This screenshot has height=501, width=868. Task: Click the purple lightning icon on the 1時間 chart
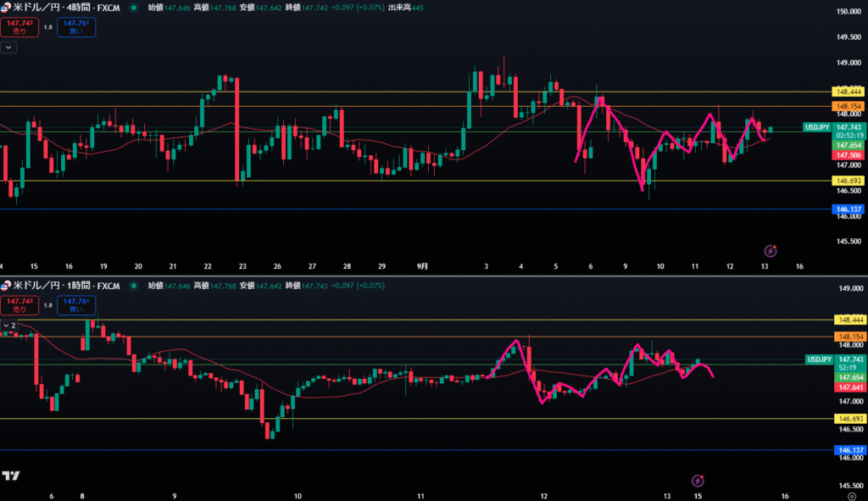tap(698, 480)
